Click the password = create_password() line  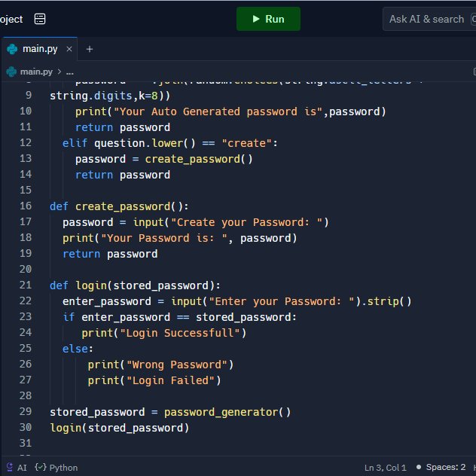point(164,159)
